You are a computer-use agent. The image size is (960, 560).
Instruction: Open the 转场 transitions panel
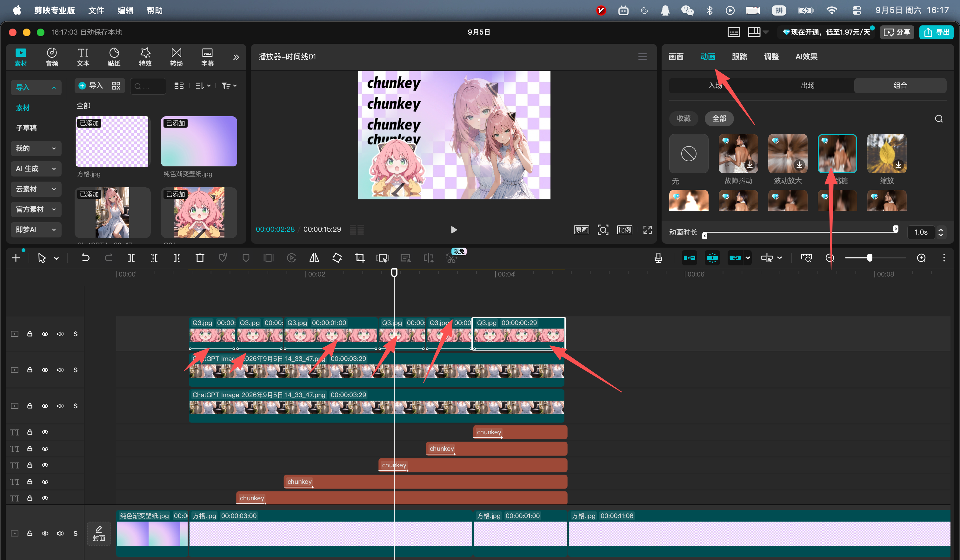tap(177, 57)
